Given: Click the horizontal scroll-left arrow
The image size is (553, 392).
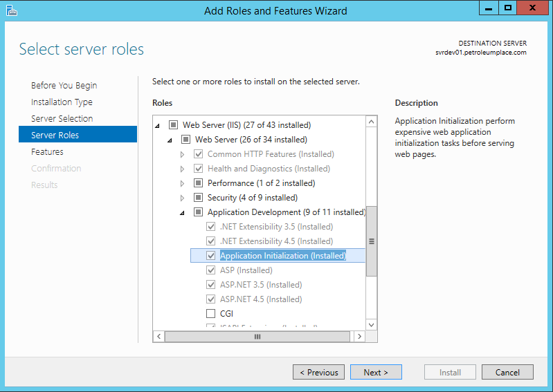Looking at the screenshot, I should click(x=158, y=336).
